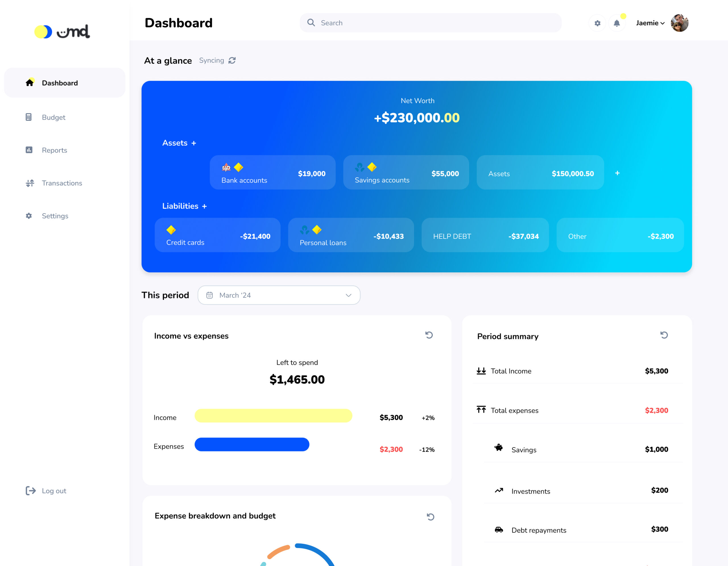Viewport: 728px width, 566px height.
Task: Click the Left to spend $1,465.00 amount
Action: (297, 380)
